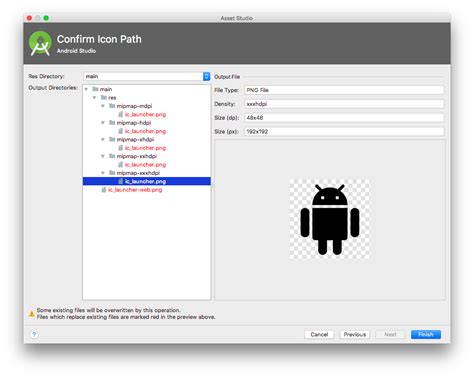The image size is (474, 377).
Task: Select the mipmap-xhdpi folder label
Action: point(135,139)
